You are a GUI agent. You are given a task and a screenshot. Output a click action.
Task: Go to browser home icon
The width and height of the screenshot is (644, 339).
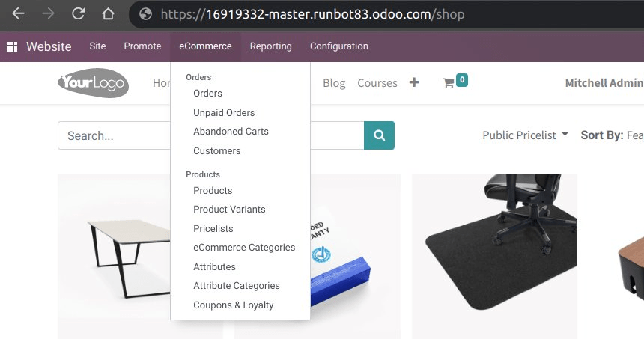pos(108,14)
